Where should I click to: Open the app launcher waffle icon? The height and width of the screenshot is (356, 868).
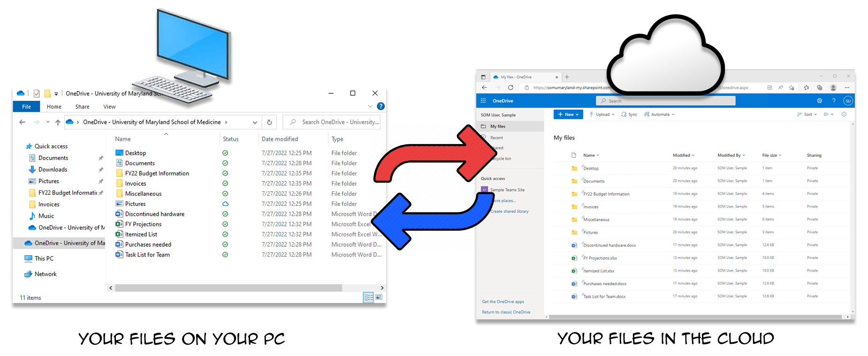[483, 101]
